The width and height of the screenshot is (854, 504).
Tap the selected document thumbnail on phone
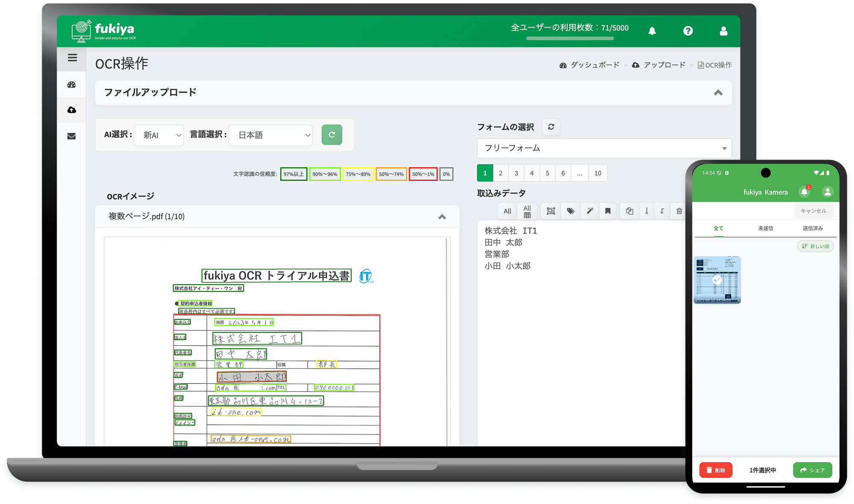pos(717,280)
